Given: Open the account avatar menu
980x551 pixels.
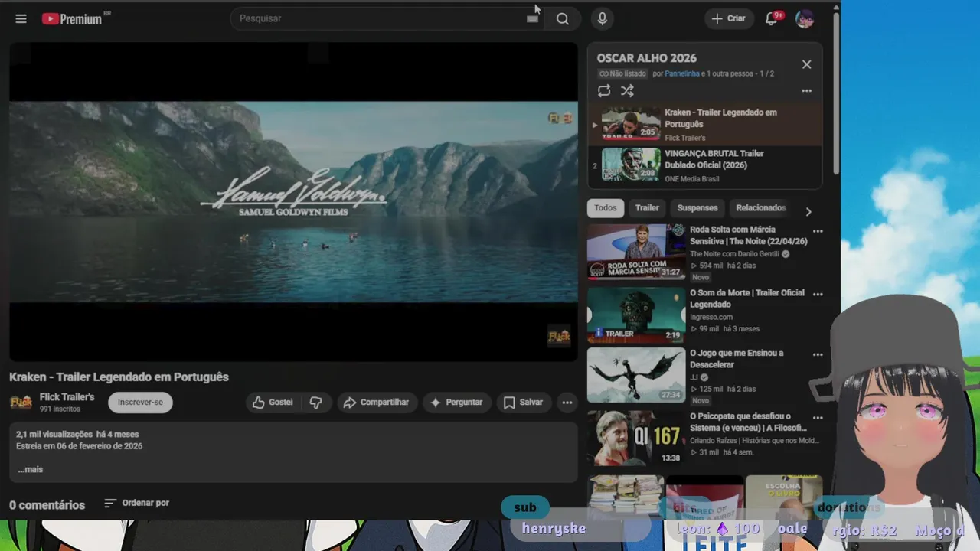Looking at the screenshot, I should point(805,18).
